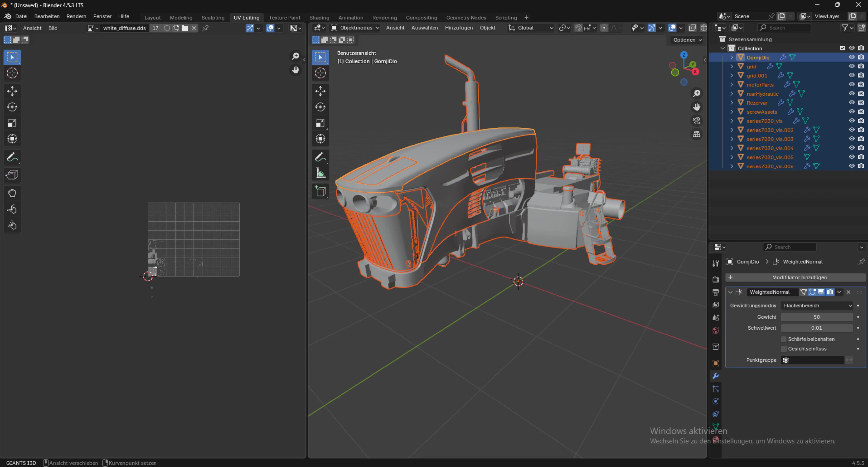Hide the motorParts object with its eye icon

click(851, 84)
